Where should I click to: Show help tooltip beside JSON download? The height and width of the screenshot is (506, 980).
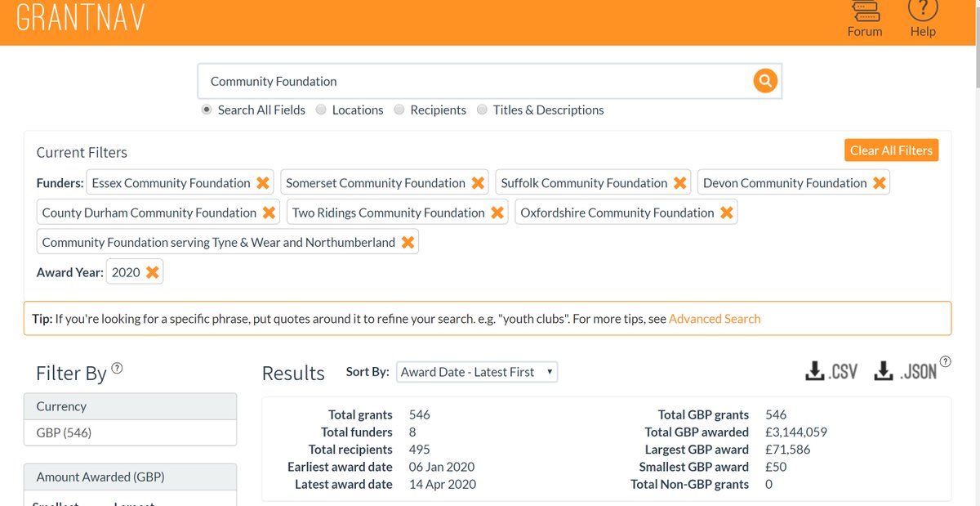click(946, 361)
